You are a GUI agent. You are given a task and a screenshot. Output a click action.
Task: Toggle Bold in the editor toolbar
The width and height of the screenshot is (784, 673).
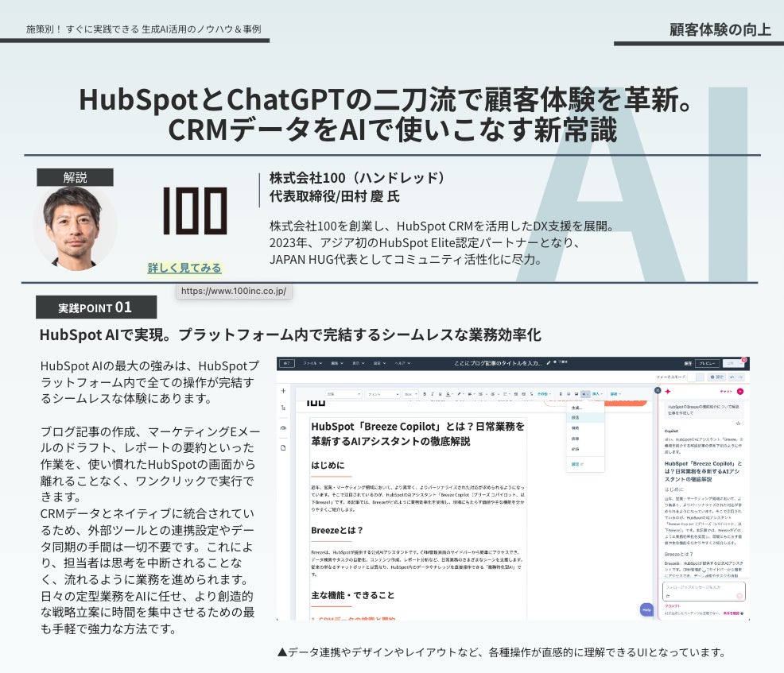click(425, 394)
